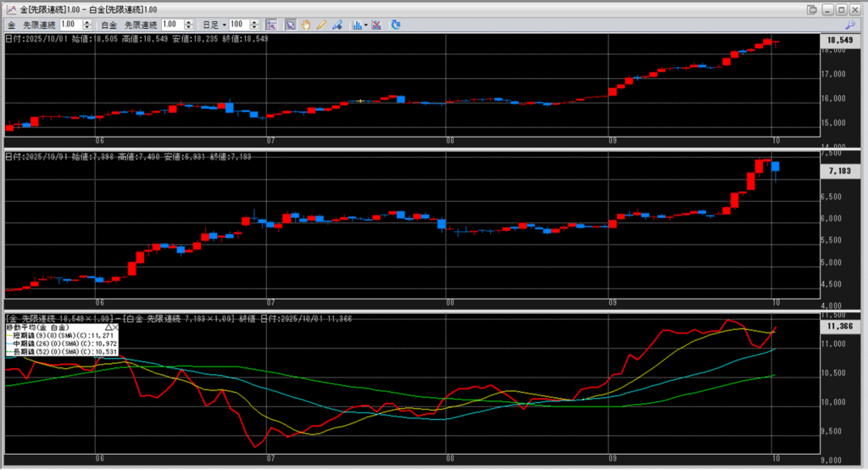Click the refresh chart icon
The image size is (868, 470).
click(x=395, y=25)
